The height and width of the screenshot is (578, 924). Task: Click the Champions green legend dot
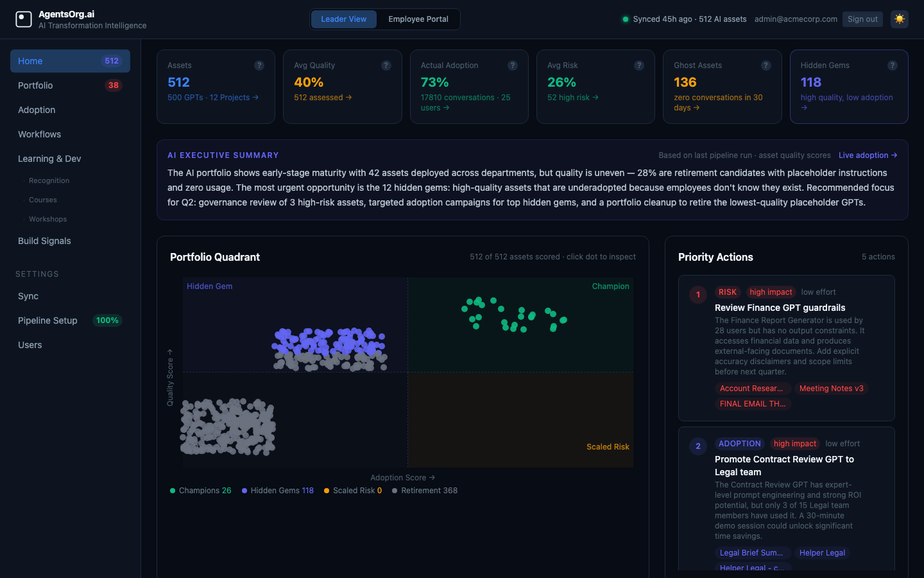click(x=173, y=491)
